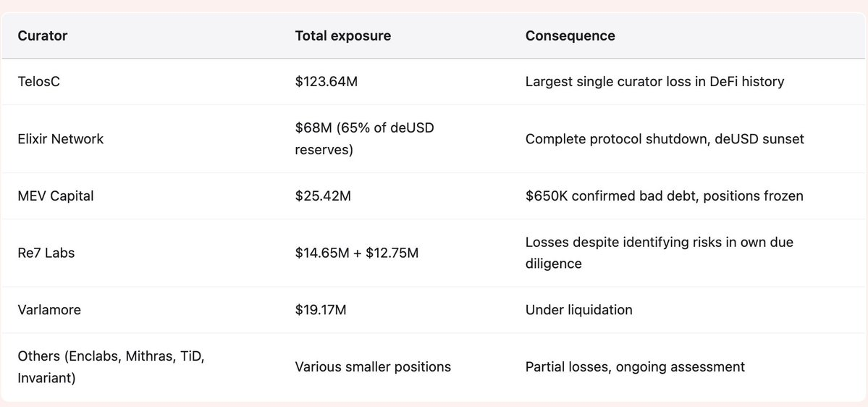Click the $19.17M exposure value
Viewport: 868px width, 407px height.
click(321, 310)
